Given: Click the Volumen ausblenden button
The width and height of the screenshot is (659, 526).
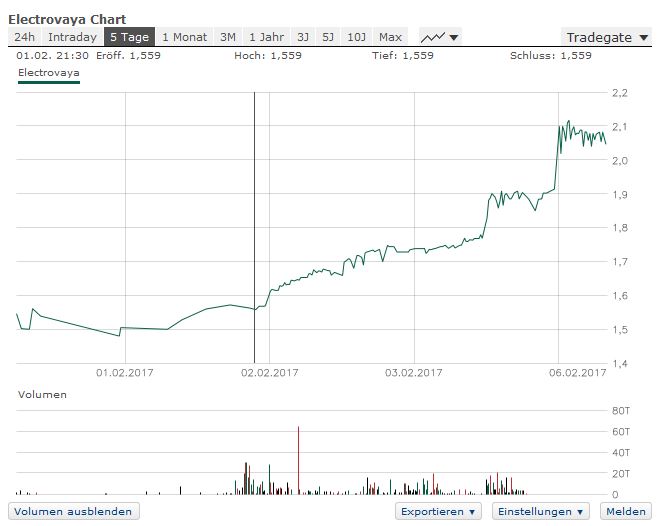Looking at the screenshot, I should click(74, 511).
